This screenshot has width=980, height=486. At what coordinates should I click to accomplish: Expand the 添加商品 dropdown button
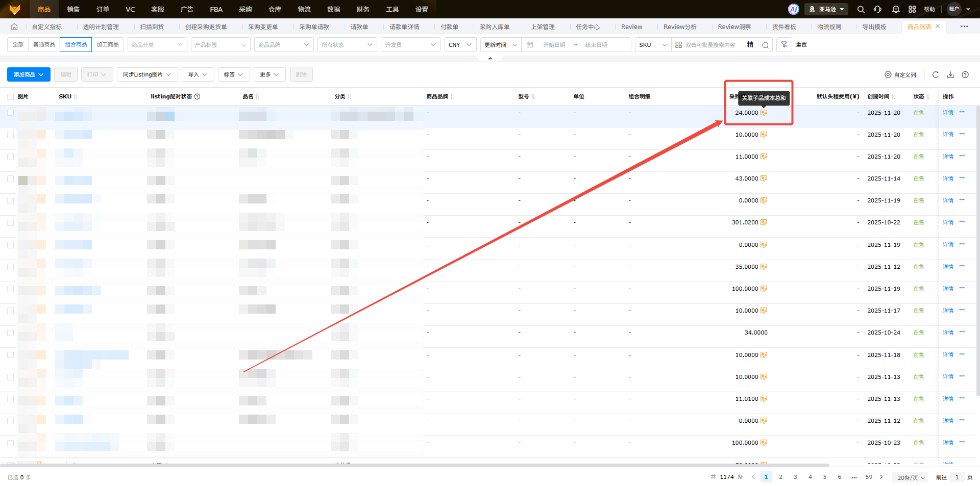pos(29,74)
